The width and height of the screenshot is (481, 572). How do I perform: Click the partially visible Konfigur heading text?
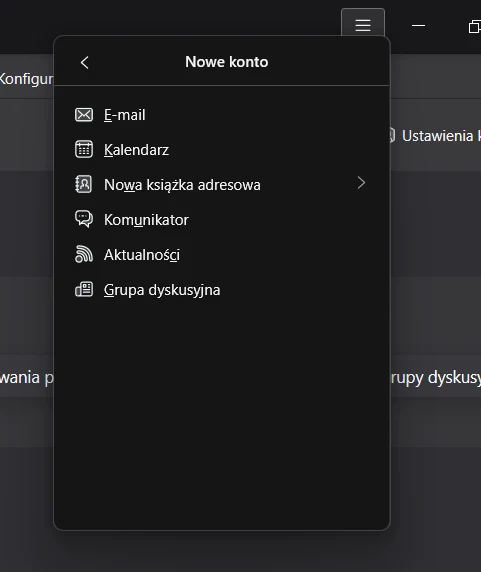click(x=26, y=79)
